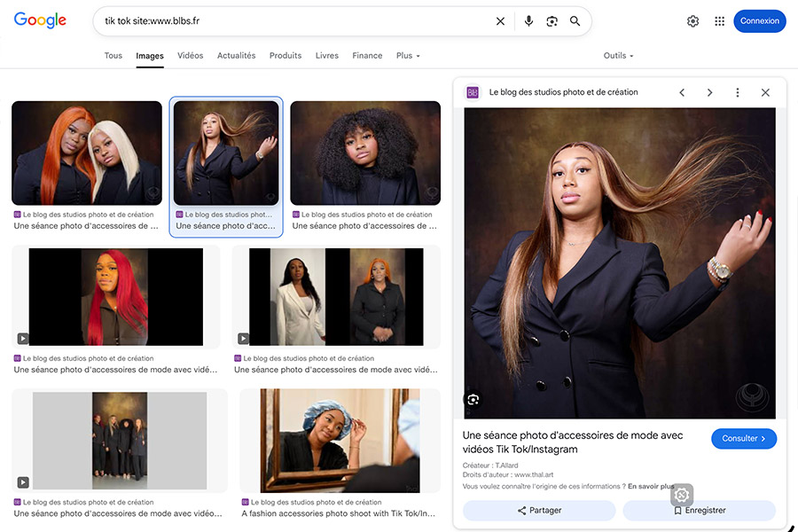Open quick settings gear icon
The width and height of the screenshot is (798, 532).
tap(692, 21)
